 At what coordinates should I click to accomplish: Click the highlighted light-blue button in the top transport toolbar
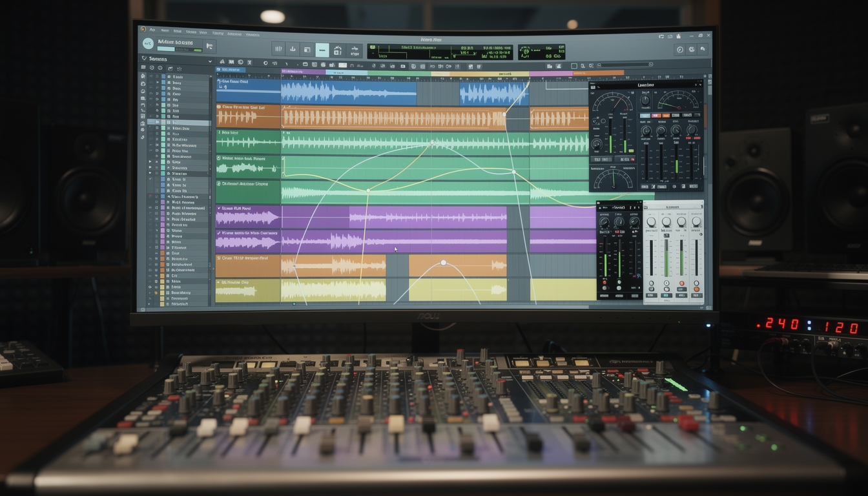(322, 50)
